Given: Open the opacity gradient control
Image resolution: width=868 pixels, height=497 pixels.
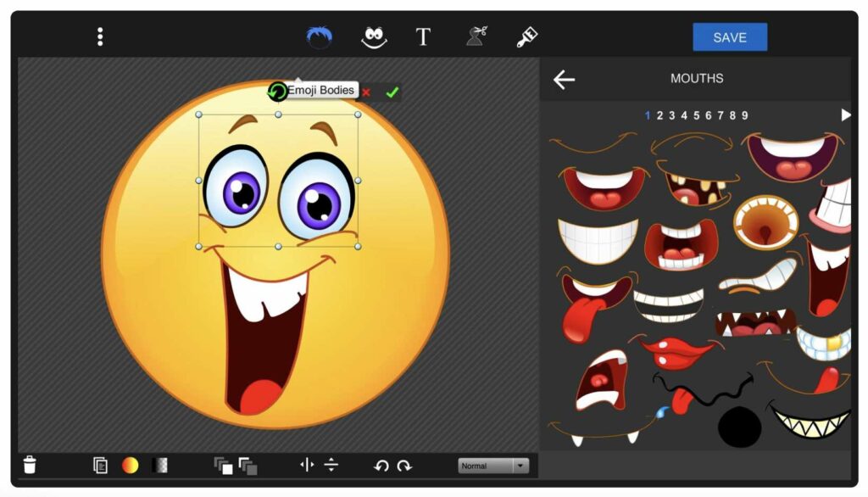Looking at the screenshot, I should 159,465.
